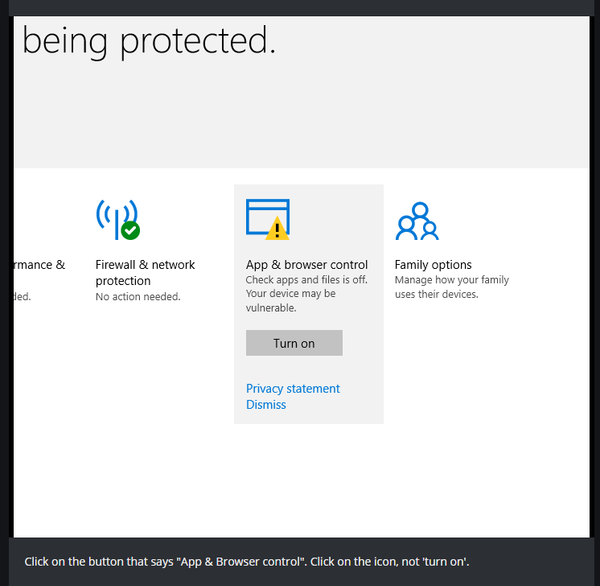Viewport: 600px width, 586px height.
Task: Click the "No action needed." firewall status text
Action: click(x=138, y=297)
